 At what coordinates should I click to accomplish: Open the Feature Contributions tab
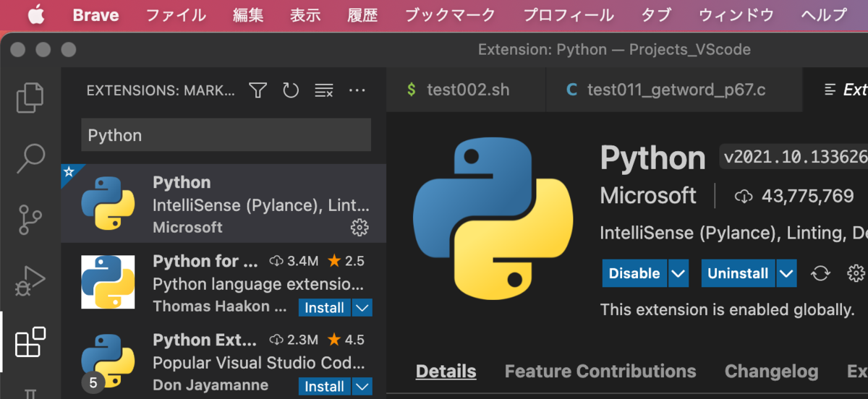(600, 372)
